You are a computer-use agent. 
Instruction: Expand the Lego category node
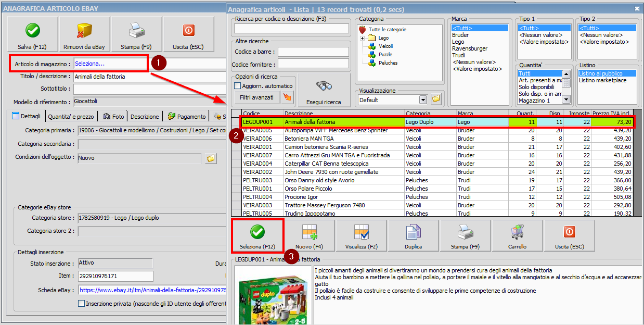point(362,38)
